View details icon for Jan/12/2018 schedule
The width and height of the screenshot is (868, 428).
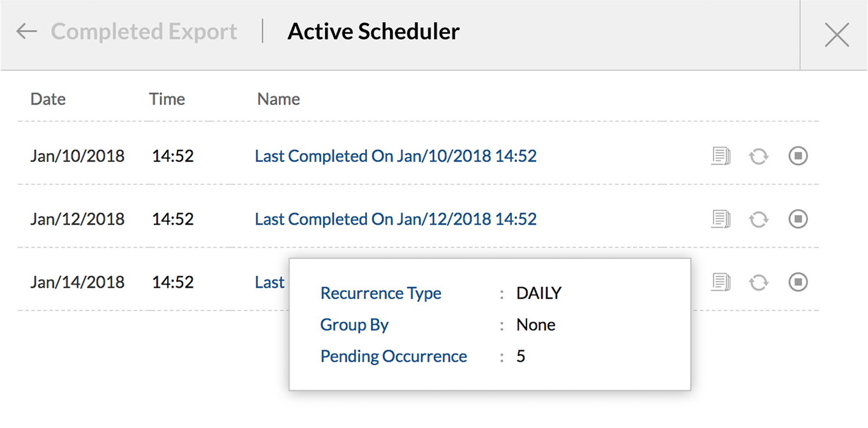721,219
